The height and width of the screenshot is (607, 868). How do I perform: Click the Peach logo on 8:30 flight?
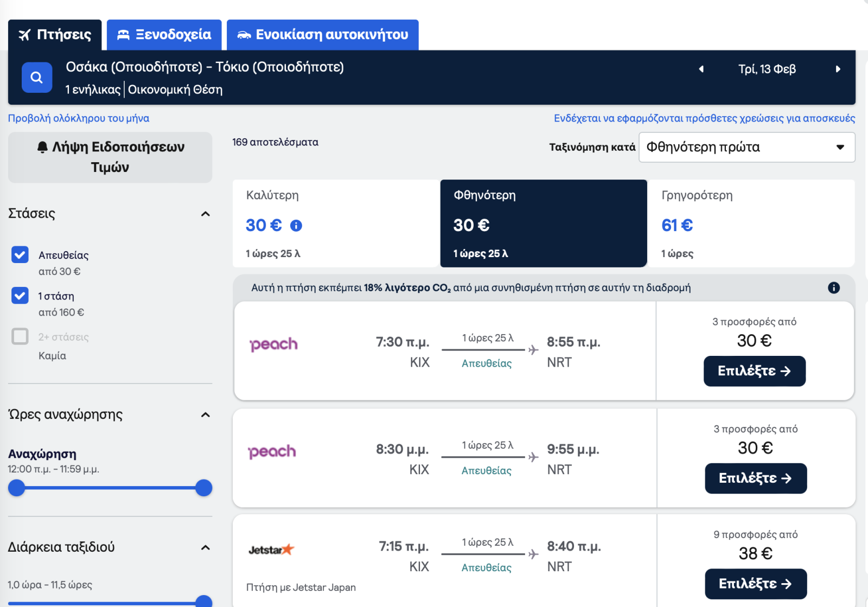[x=272, y=452]
